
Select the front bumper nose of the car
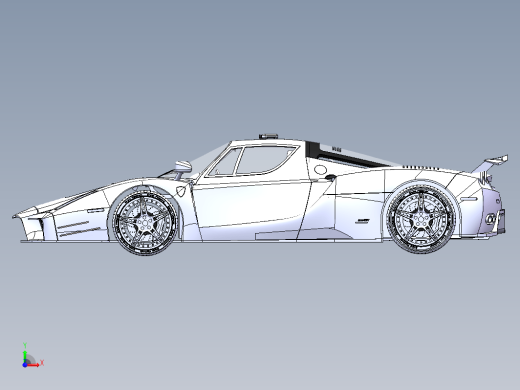[x=33, y=223]
